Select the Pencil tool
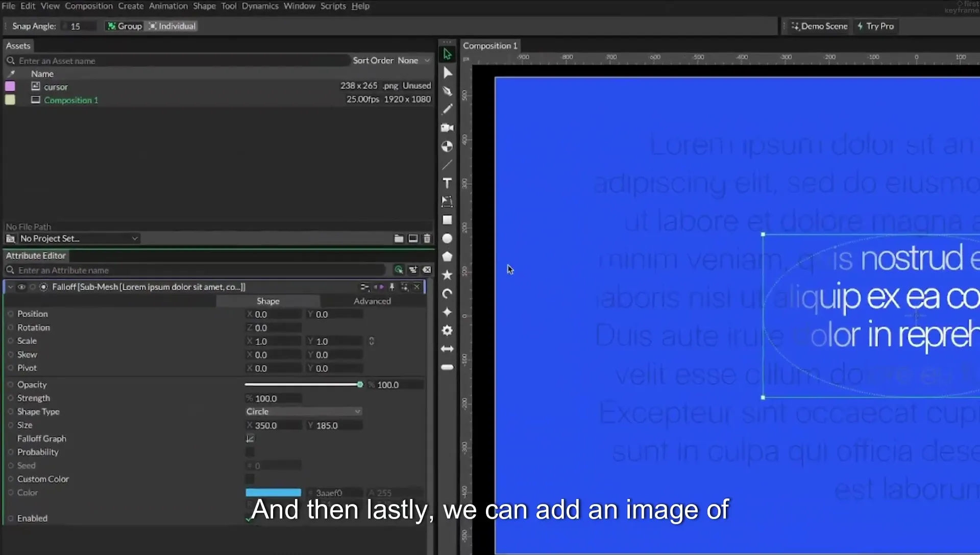This screenshot has height=555, width=980. 447,109
